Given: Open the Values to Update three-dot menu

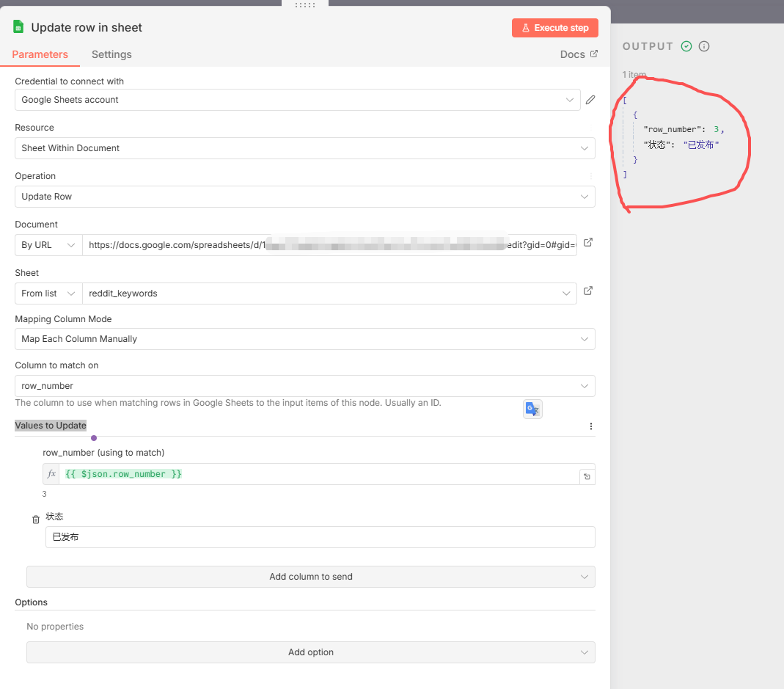Looking at the screenshot, I should (591, 426).
